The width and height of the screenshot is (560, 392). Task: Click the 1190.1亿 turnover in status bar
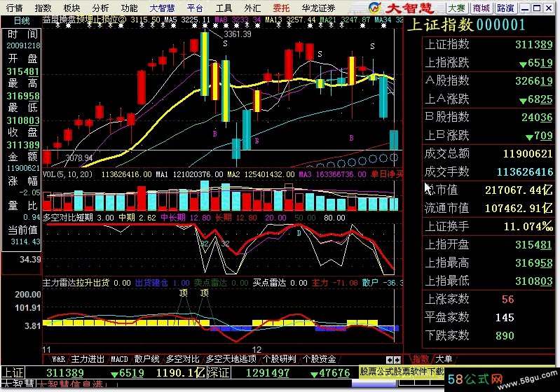(180, 372)
